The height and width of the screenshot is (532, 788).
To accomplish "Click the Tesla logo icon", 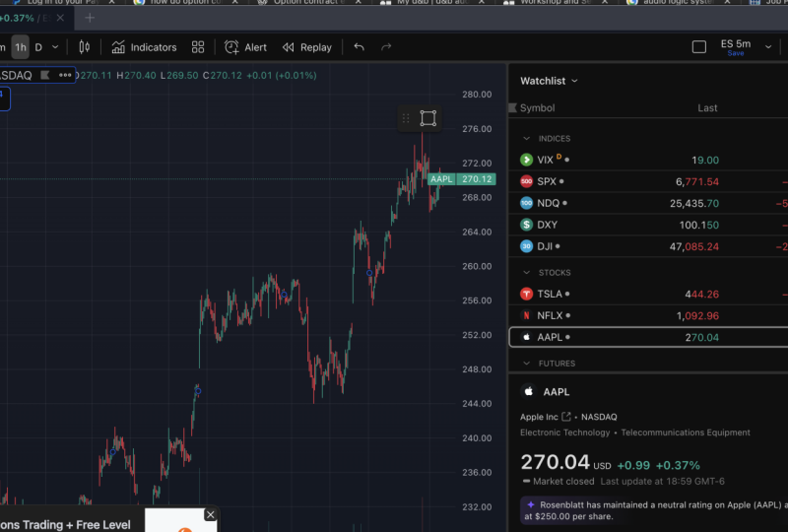I will 526,295.
